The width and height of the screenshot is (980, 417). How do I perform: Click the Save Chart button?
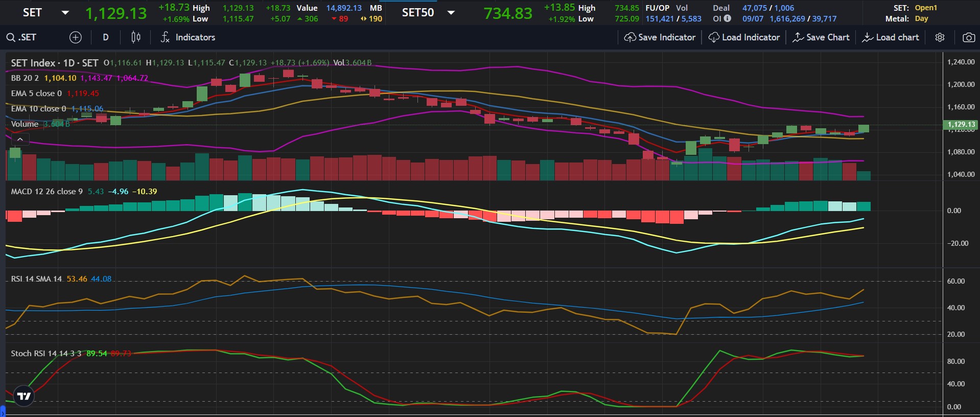[x=821, y=37]
